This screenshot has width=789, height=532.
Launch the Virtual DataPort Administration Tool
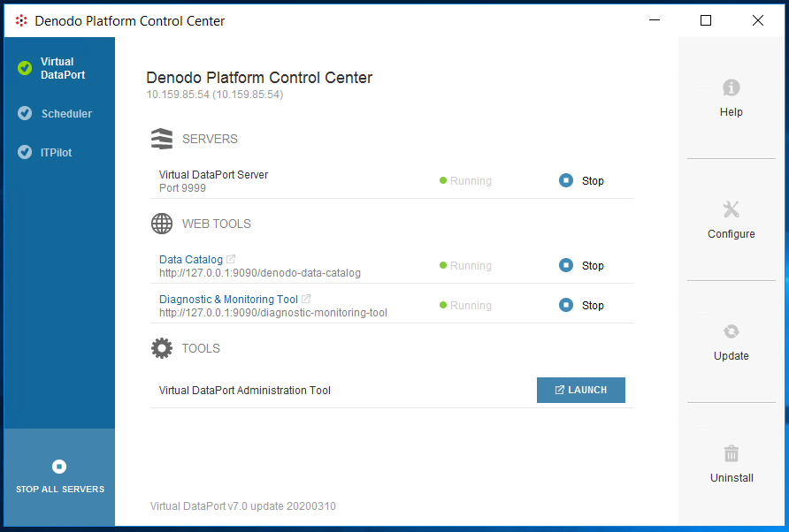coord(580,391)
